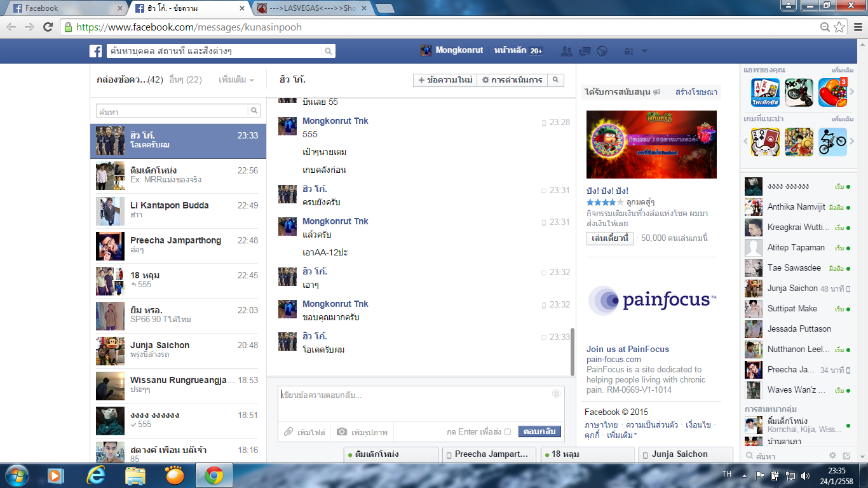Click the เล่นเดี๋ยวนี้ play now button
This screenshot has height=488, width=868.
point(610,238)
